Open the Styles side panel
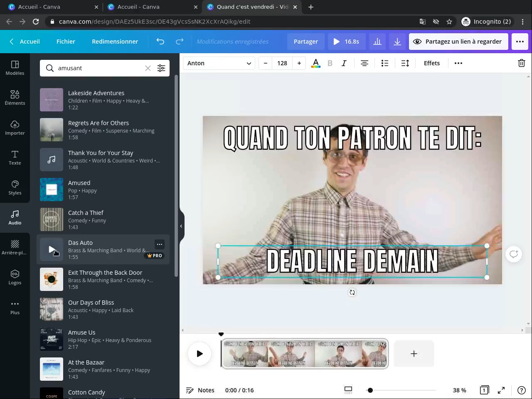 15,187
